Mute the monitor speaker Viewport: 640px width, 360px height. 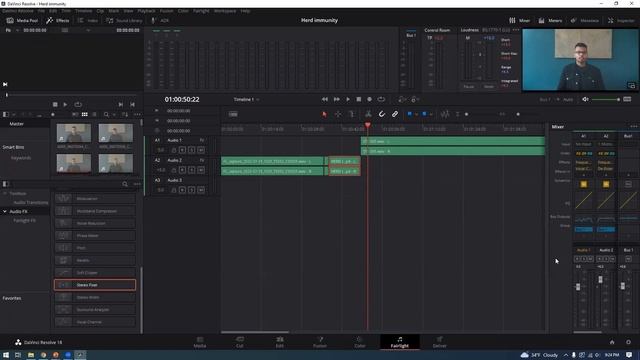pyautogui.click(x=585, y=99)
